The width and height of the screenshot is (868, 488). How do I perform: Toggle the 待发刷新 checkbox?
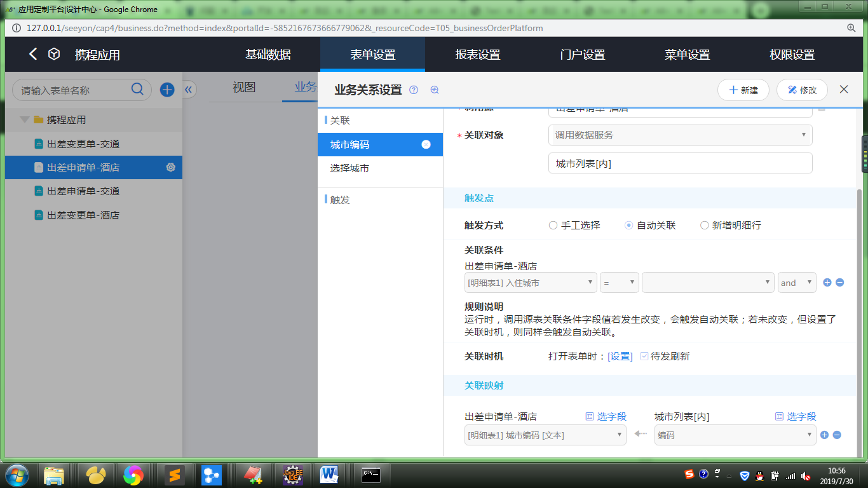coord(644,356)
